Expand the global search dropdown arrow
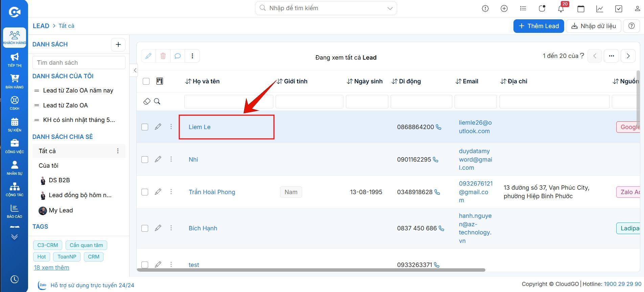The height and width of the screenshot is (292, 644). click(390, 8)
